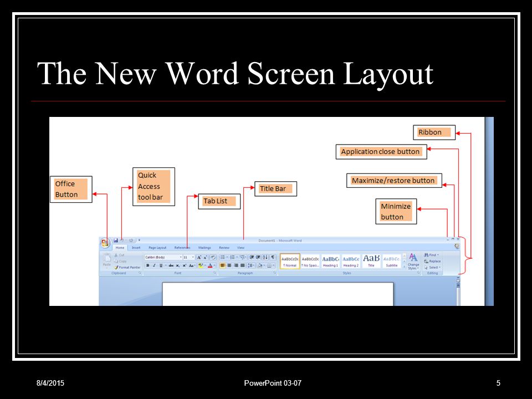Image resolution: width=532 pixels, height=399 pixels.
Task: Click the Multilevel List icon
Action: point(243,257)
